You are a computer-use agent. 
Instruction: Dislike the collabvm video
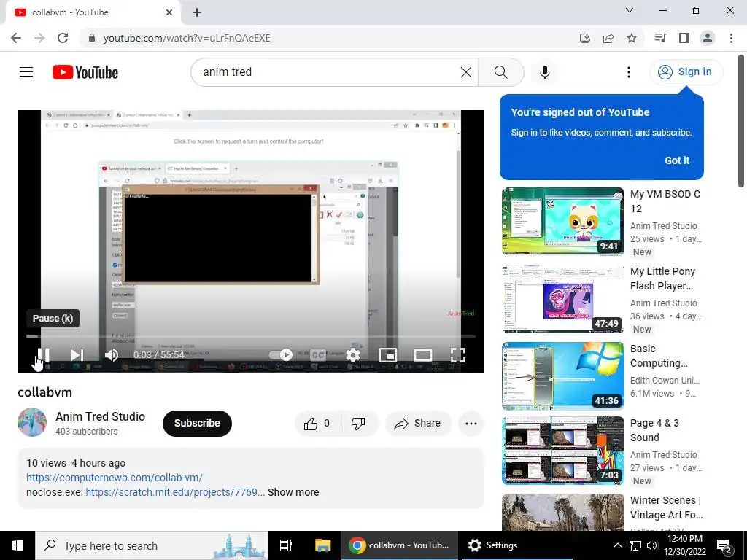pyautogui.click(x=358, y=424)
